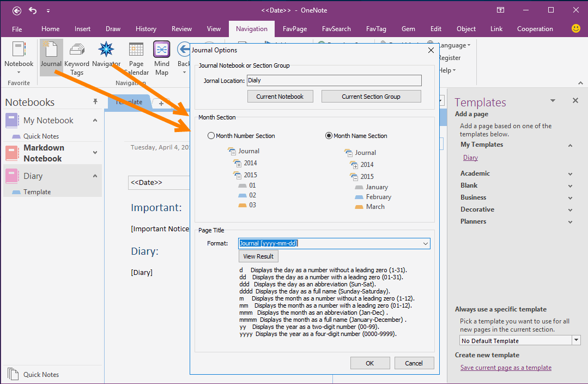588x384 pixels.
Task: Open the File menu tab
Action: 17,29
